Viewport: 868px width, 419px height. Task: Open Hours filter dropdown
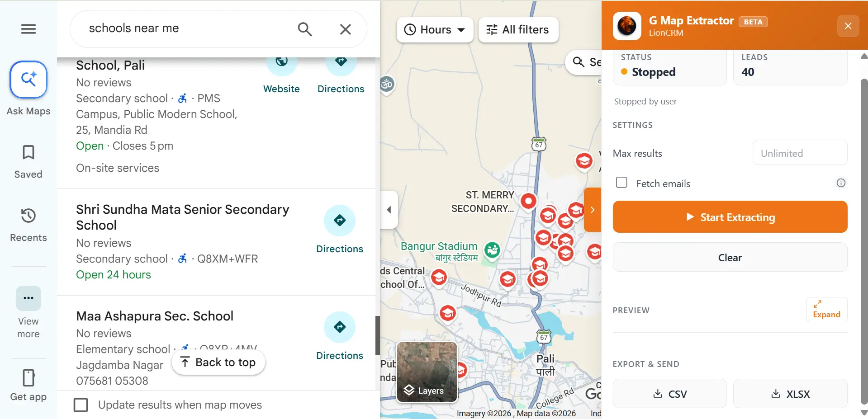[435, 30]
